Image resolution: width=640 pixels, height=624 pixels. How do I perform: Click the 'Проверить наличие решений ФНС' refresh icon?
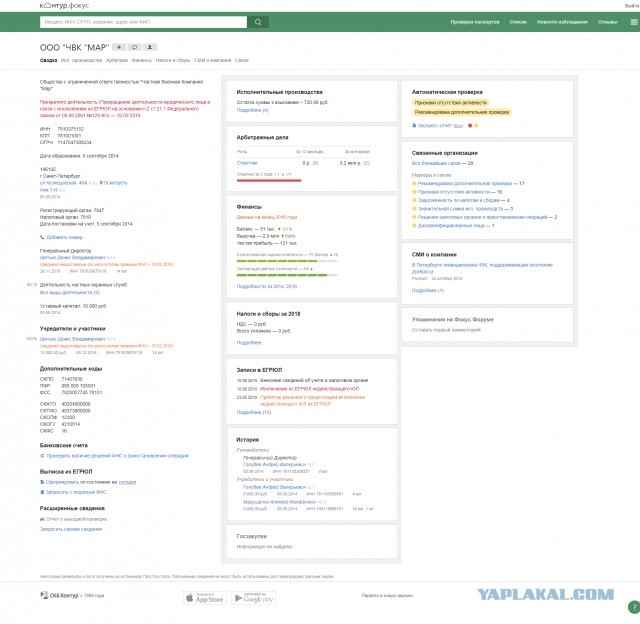42,456
